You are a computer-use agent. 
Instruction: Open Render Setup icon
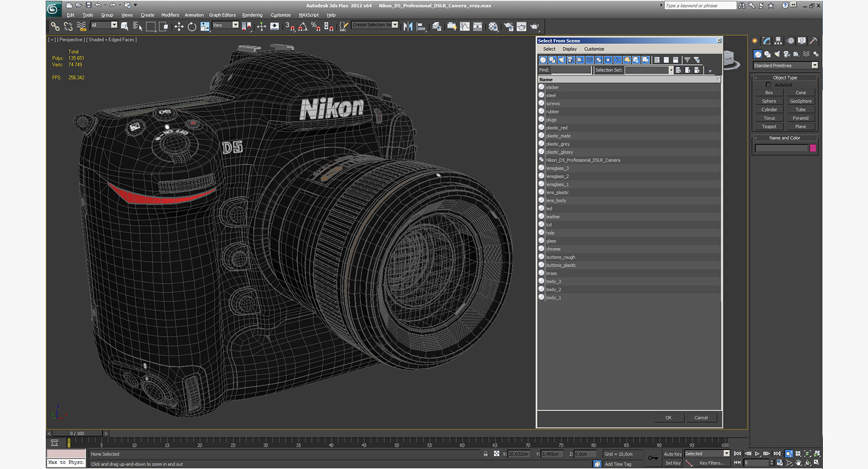click(507, 26)
